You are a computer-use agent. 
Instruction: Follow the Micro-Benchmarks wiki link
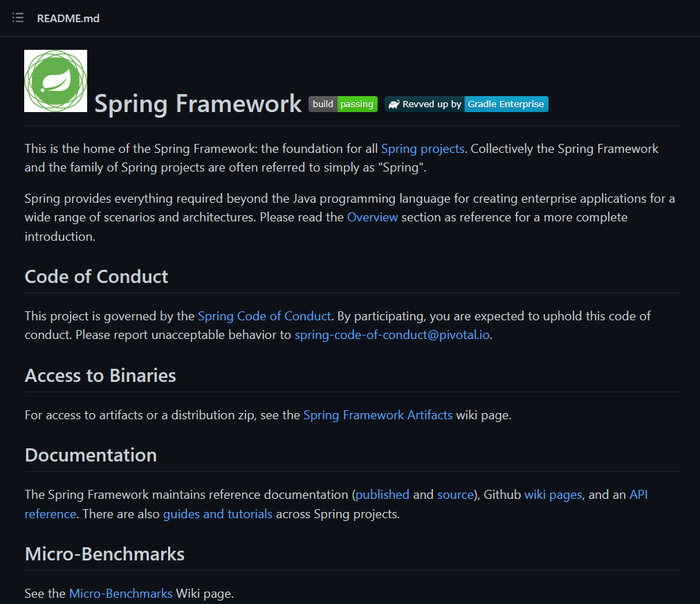120,594
